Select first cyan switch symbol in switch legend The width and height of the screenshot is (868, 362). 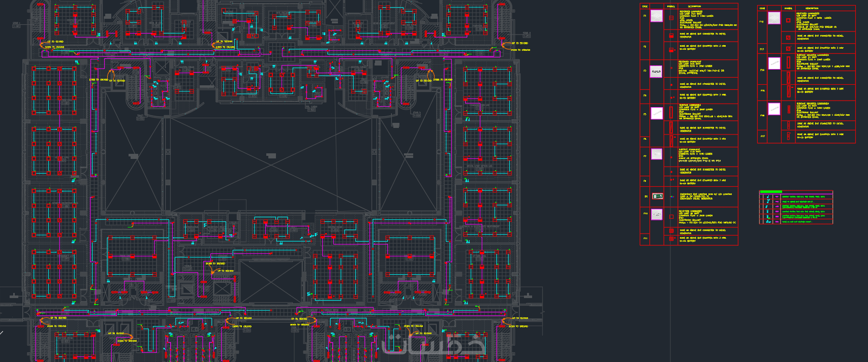click(x=768, y=196)
